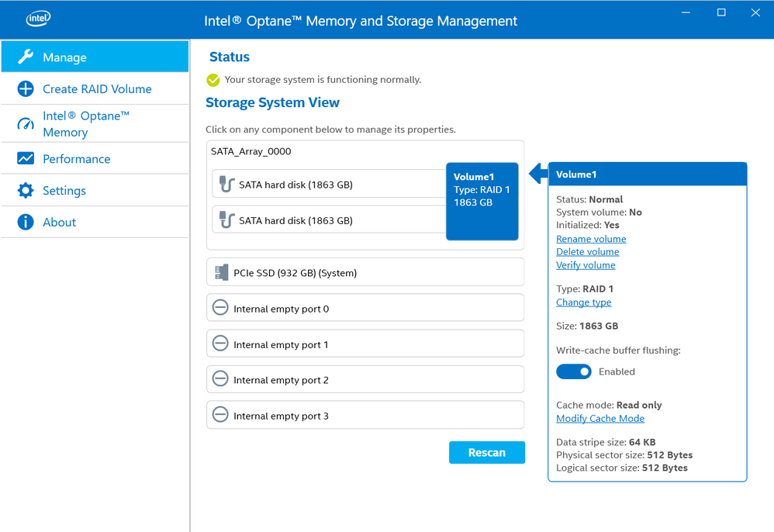Viewport: 774px width, 532px height.
Task: Click the Modify Cache Mode link
Action: (600, 419)
